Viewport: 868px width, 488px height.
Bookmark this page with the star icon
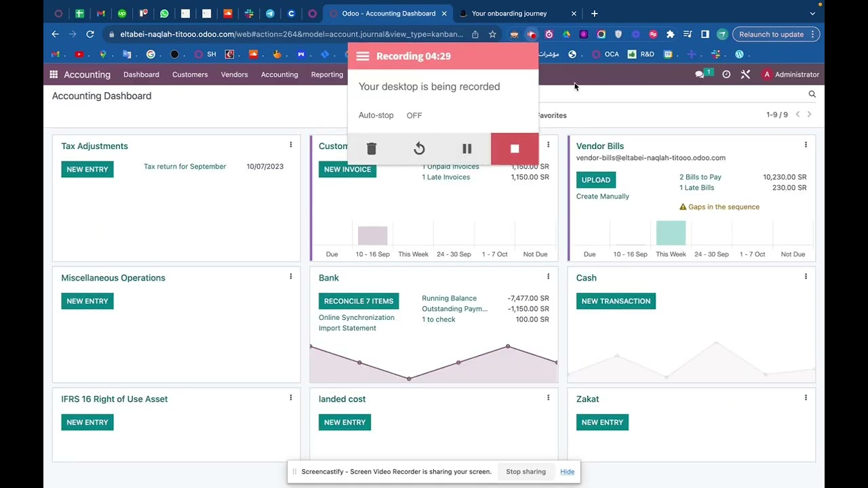492,34
